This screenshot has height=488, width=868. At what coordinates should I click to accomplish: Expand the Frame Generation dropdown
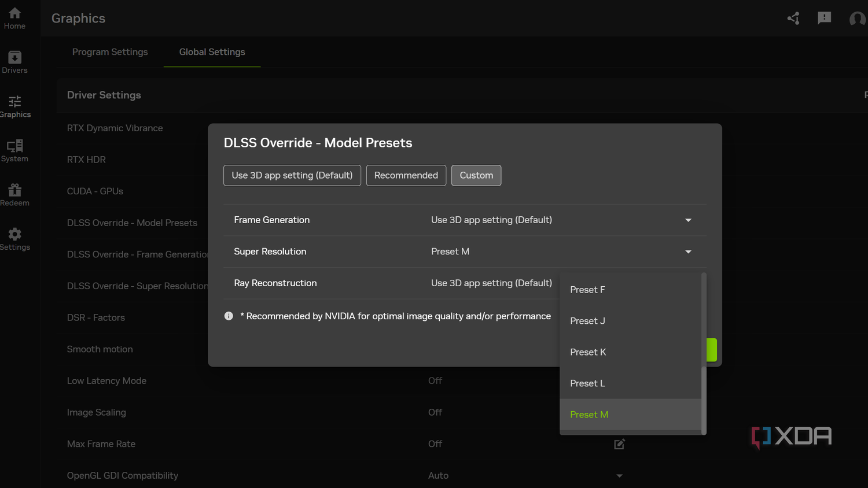[x=560, y=220]
